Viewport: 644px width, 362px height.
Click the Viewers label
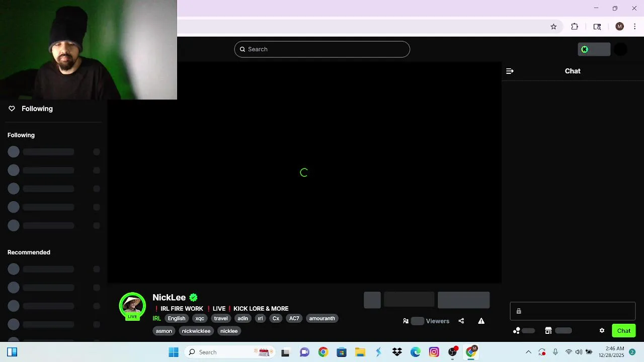438,321
